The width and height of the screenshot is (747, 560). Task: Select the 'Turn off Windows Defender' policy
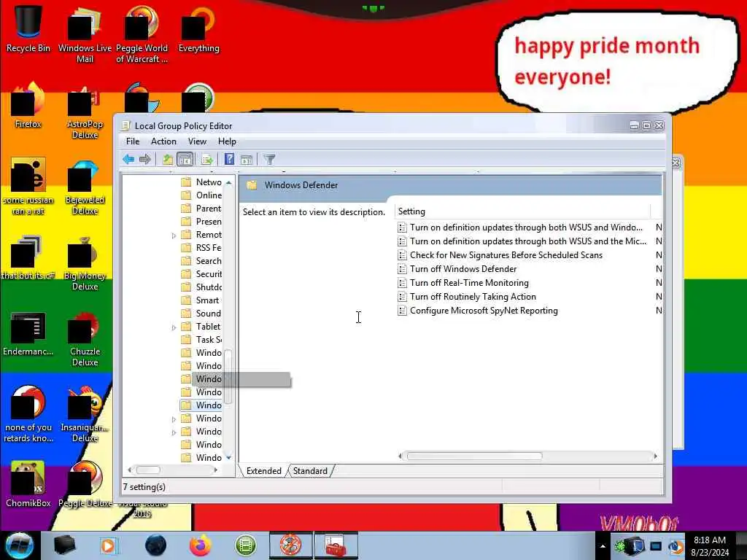pos(463,269)
